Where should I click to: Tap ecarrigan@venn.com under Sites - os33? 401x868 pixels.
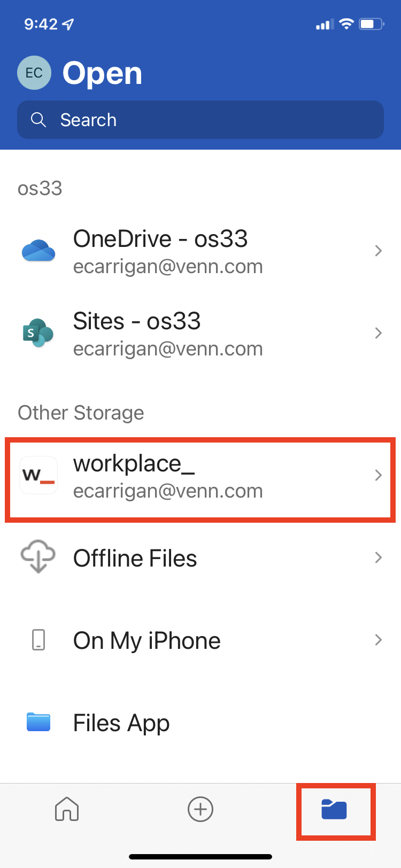click(x=168, y=348)
